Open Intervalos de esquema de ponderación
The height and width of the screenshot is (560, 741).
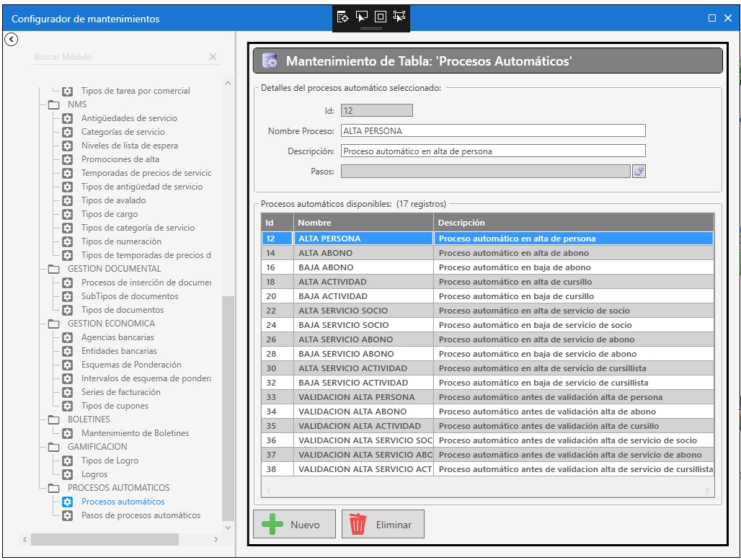(x=146, y=378)
